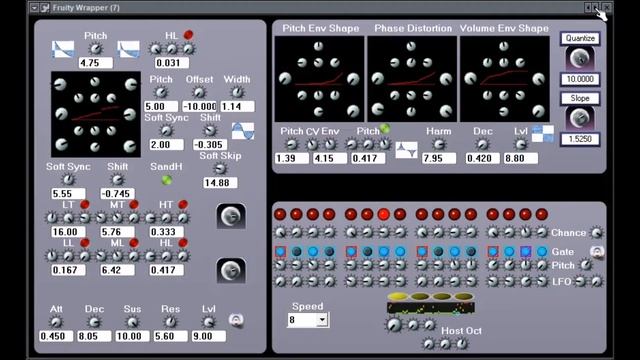Click the sequencer pattern display strip
Screen dimensions: 640x360
click(x=431, y=307)
